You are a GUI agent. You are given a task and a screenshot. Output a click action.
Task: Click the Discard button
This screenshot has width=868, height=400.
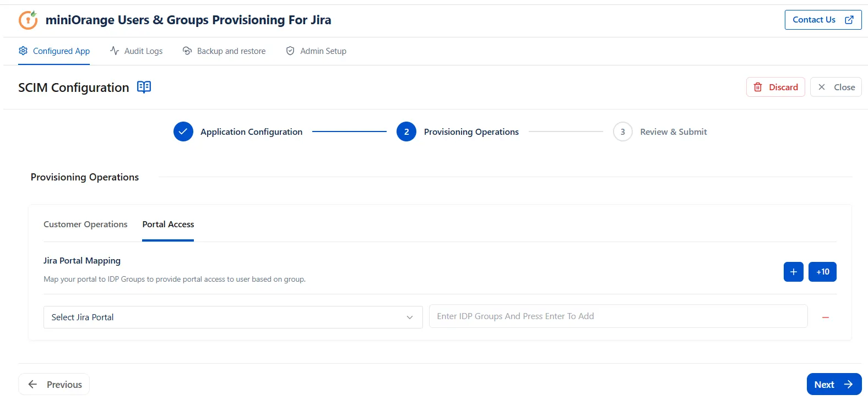click(775, 87)
